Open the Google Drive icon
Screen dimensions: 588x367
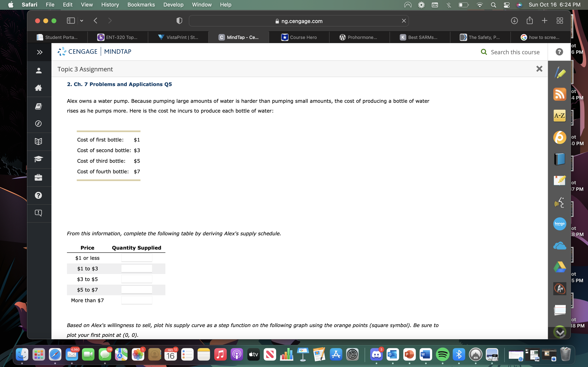pyautogui.click(x=560, y=267)
